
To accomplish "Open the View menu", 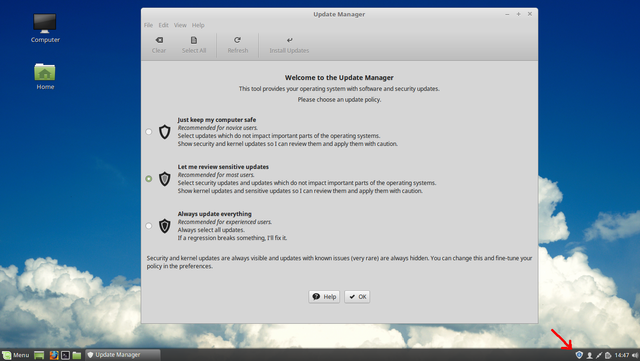I will click(180, 25).
